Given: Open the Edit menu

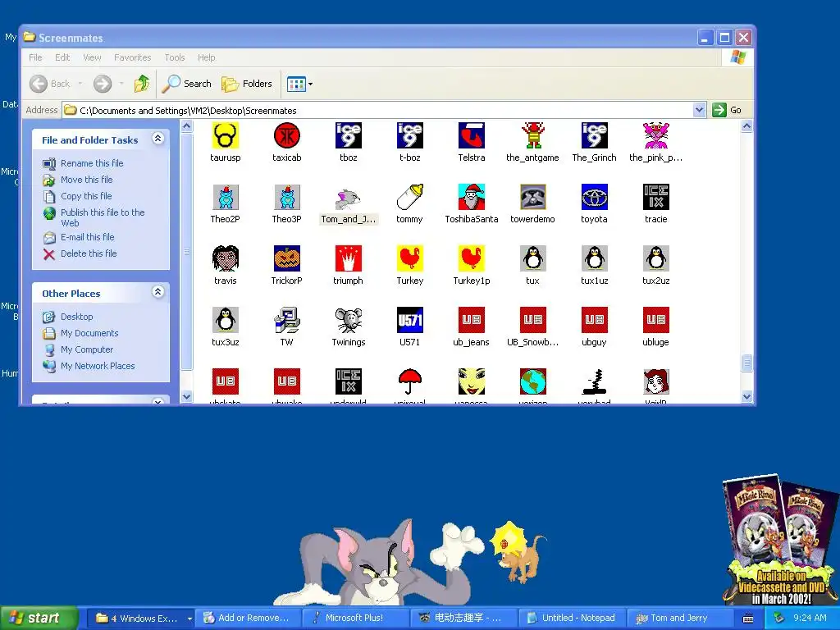Looking at the screenshot, I should pyautogui.click(x=62, y=57).
